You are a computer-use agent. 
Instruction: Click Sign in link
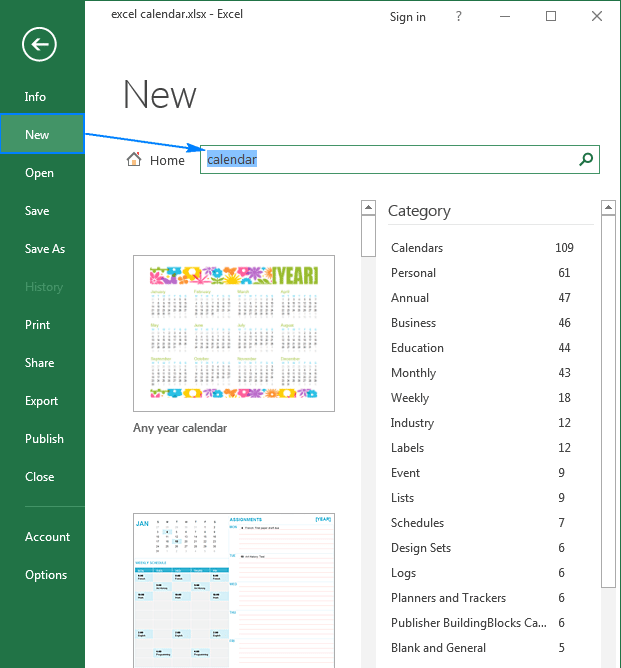pyautogui.click(x=407, y=17)
